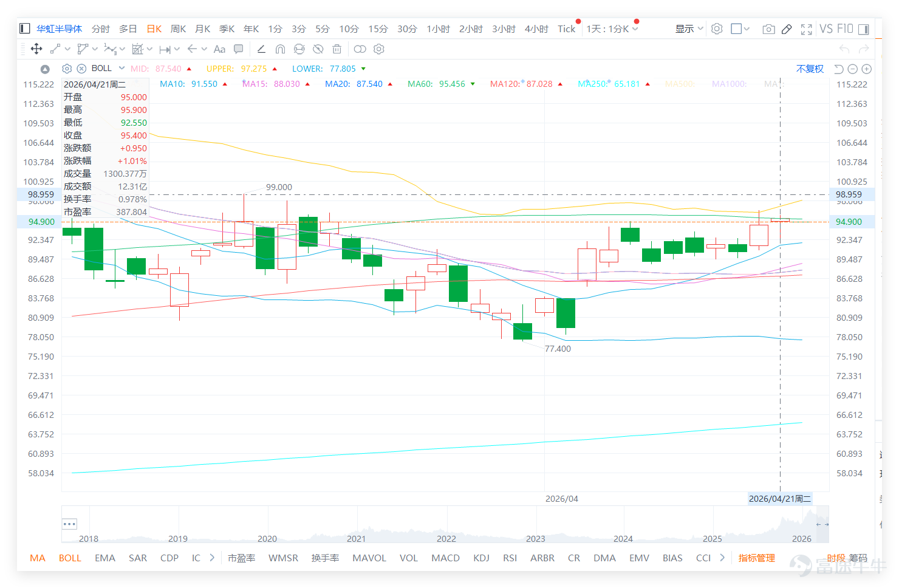Toggle the left sidebar panel icon

[25, 29]
